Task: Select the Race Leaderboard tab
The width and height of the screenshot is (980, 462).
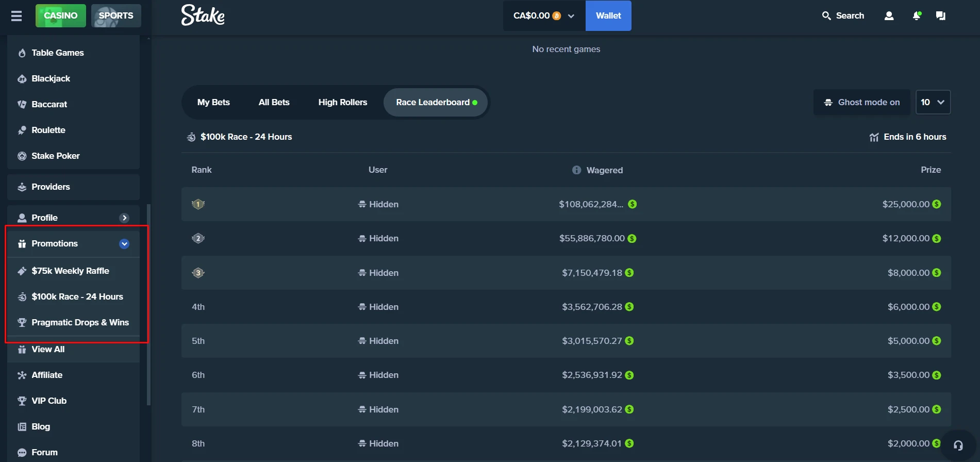Action: coord(436,102)
